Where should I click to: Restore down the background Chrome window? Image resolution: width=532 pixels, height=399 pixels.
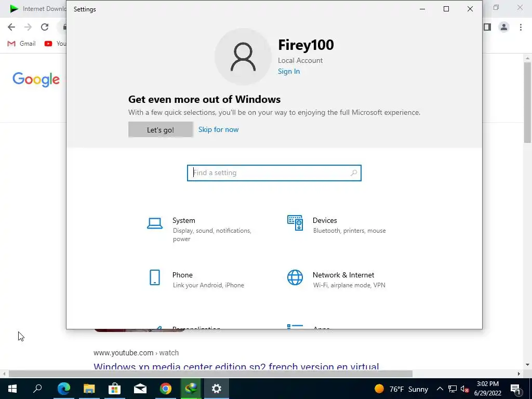coord(496,7)
